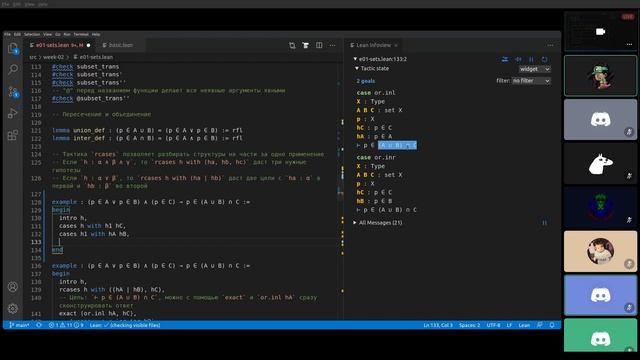The width and height of the screenshot is (640, 360).
Task: Open the Manage gear menu
Action: (x=13, y=309)
